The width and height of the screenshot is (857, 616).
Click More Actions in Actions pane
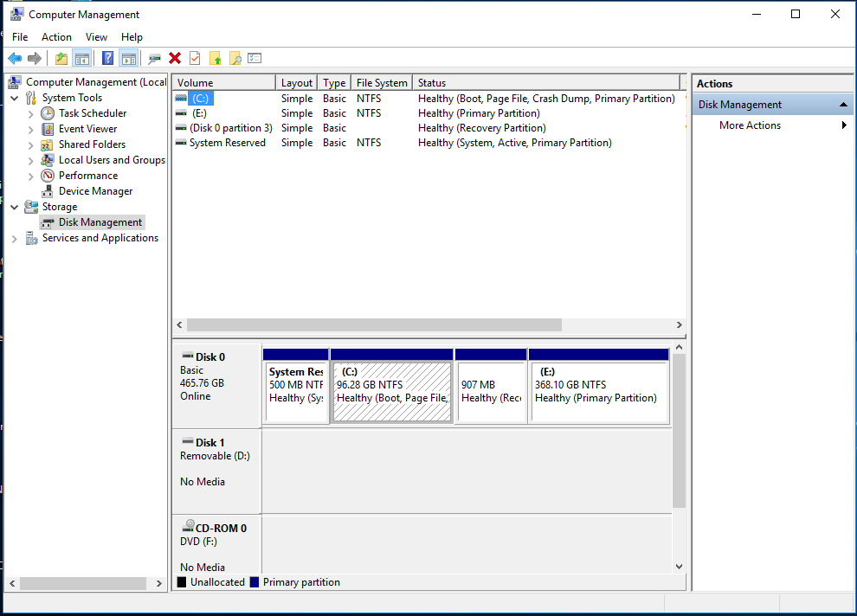(x=750, y=125)
